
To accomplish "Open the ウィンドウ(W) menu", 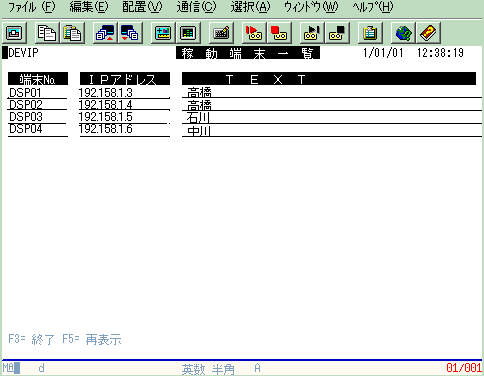I will 311,7.
